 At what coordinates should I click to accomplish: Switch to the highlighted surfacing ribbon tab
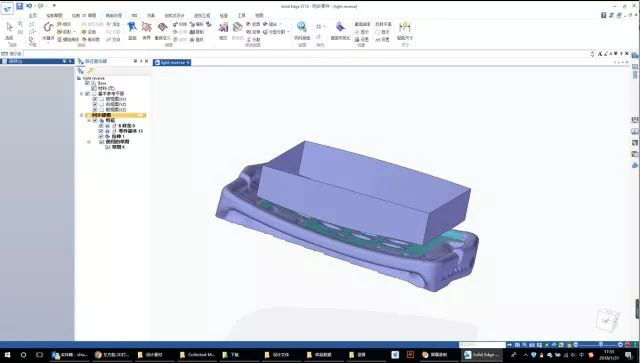113,16
